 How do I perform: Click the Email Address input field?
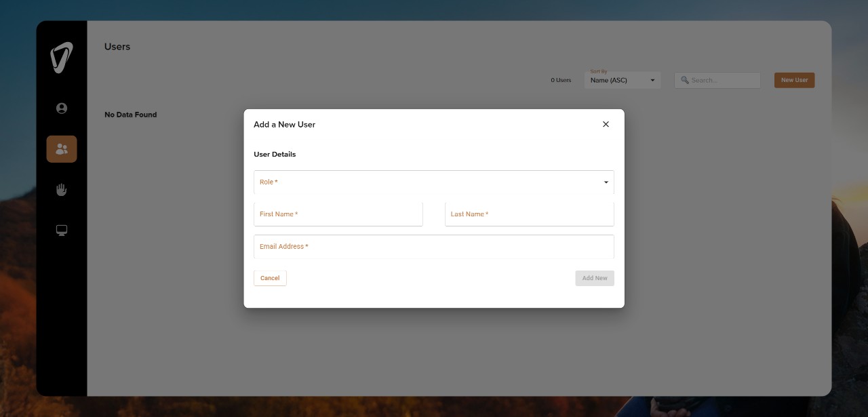(x=434, y=247)
